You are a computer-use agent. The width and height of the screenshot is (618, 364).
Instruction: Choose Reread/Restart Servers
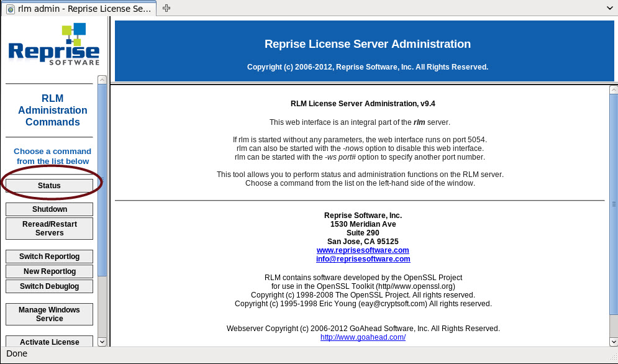50,228
